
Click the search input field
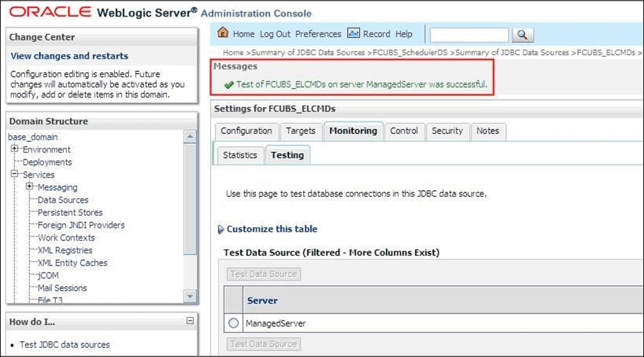click(x=469, y=35)
